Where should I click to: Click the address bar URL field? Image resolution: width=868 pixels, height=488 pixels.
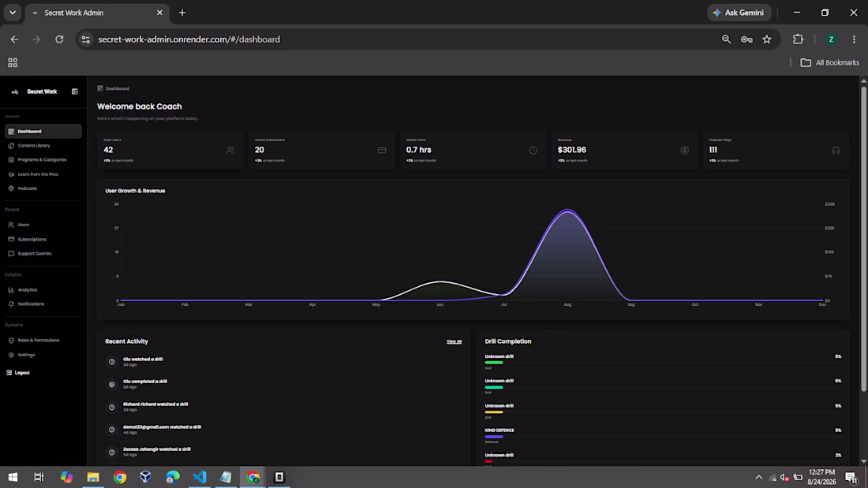coord(404,39)
